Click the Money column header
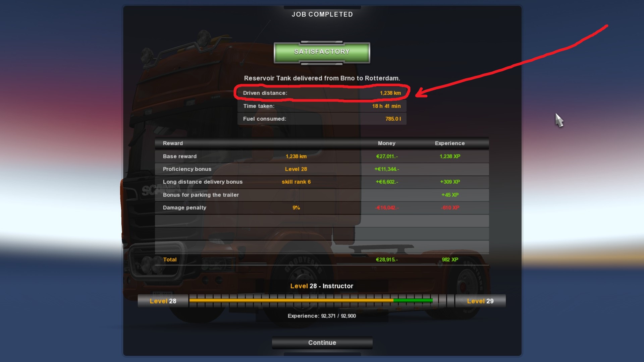Viewport: 644px width, 362px height. [386, 143]
